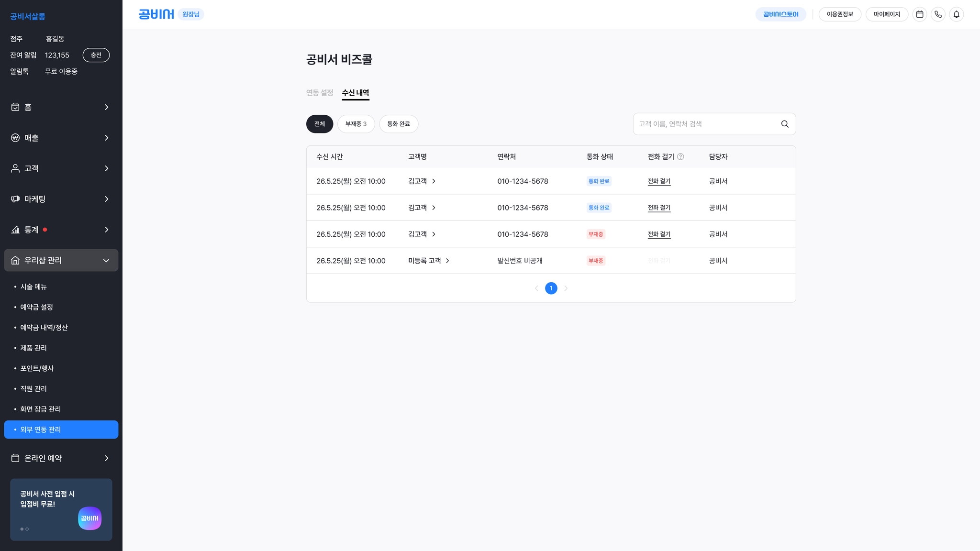Open 포인트/행사 submenu item

(37, 368)
